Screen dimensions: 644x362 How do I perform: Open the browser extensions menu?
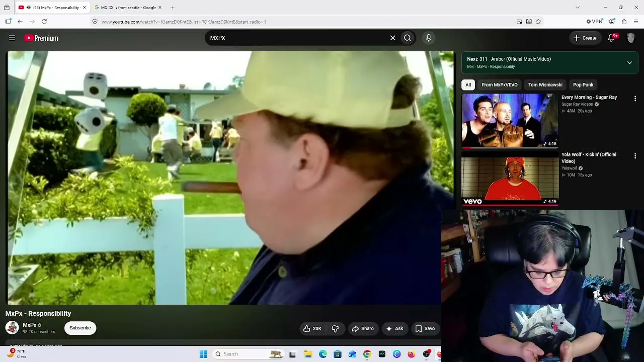(624, 22)
